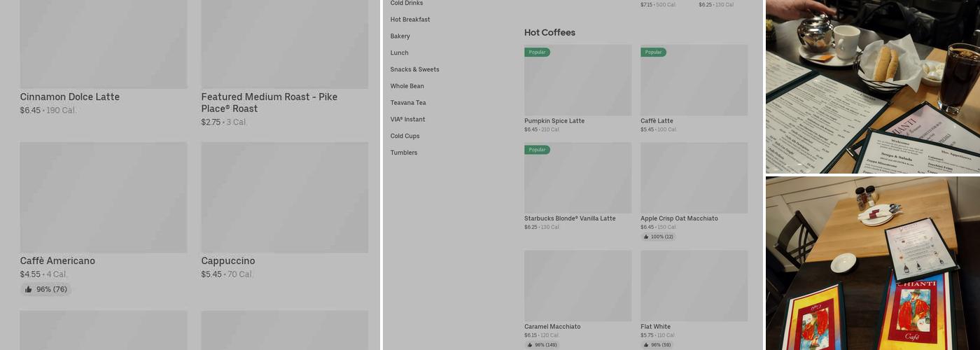The height and width of the screenshot is (350, 980).
Task: Click thumbs-up icon next to 96% (149)
Action: 530,345
